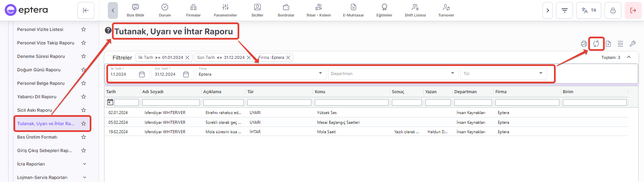Viewport: 644px width, 182px height.
Task: Click the print report icon
Action: point(584,44)
